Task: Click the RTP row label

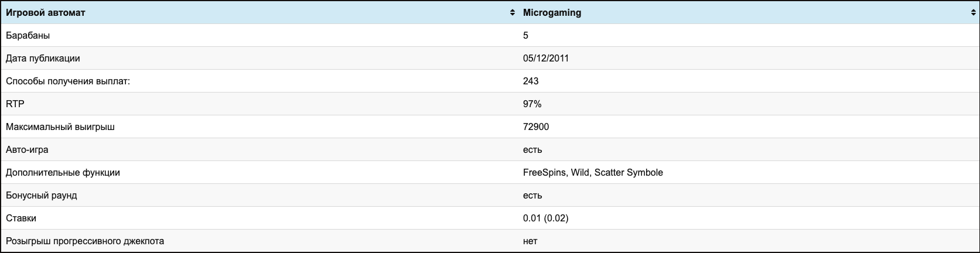Action: click(x=15, y=104)
